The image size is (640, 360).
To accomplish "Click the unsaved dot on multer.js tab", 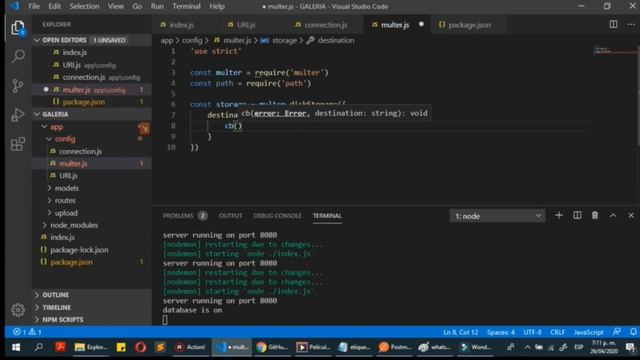I will pyautogui.click(x=421, y=24).
